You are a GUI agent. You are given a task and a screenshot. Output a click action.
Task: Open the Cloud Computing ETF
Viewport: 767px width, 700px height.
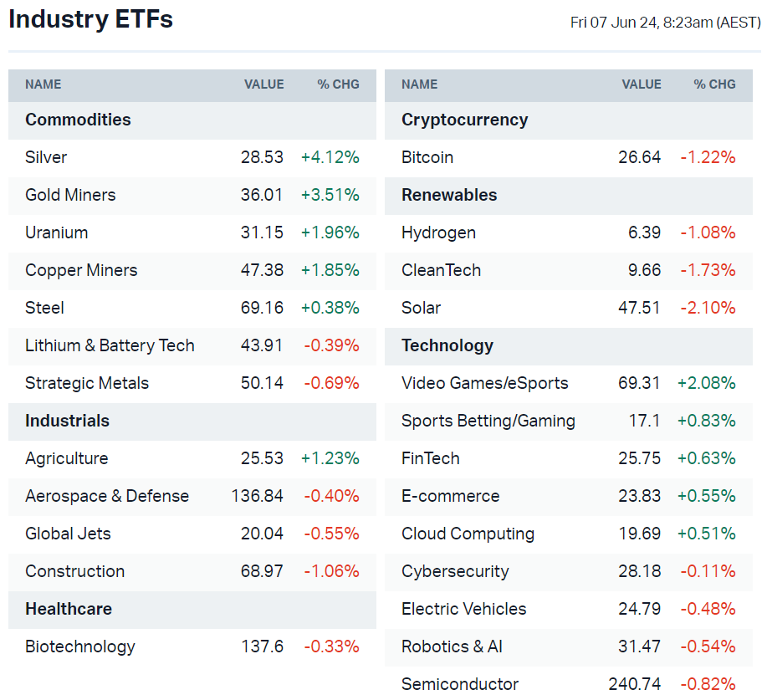point(468,534)
